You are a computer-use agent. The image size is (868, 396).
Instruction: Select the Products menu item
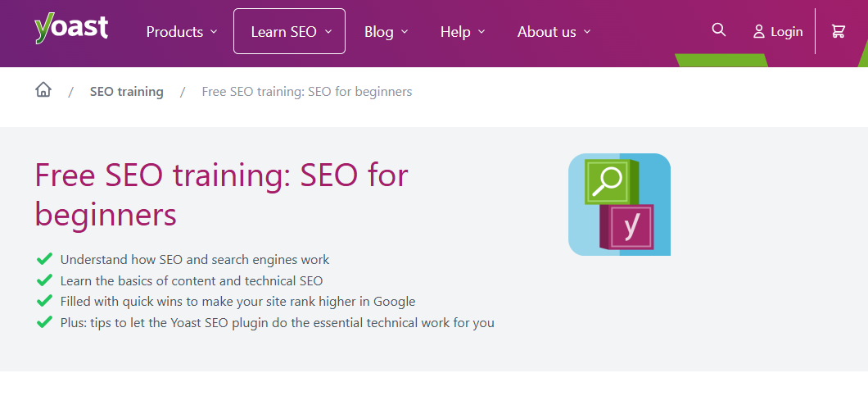(174, 32)
